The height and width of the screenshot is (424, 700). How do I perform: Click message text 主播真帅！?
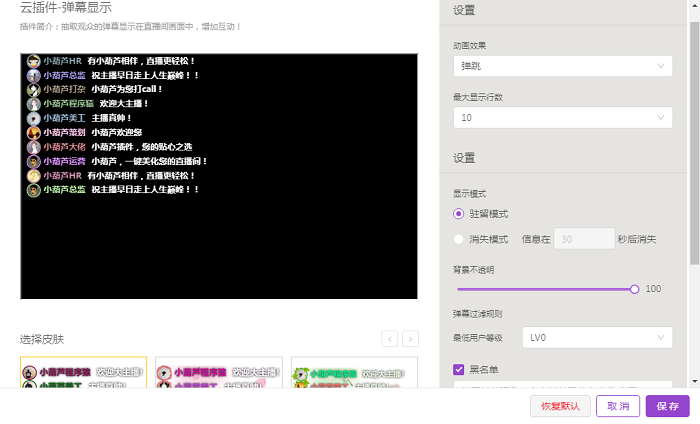[111, 118]
